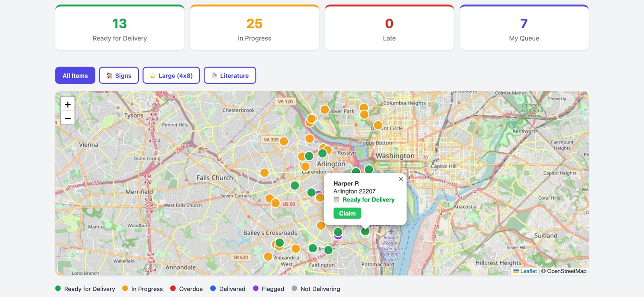Select orange marker right of Bailey's Crossroads label
The width and height of the screenshot is (644, 297).
321,226
